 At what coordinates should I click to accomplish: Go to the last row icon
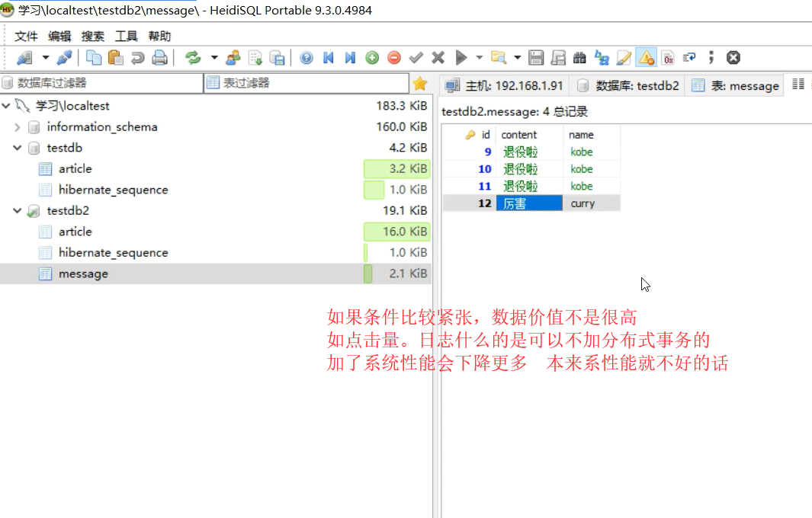point(350,57)
